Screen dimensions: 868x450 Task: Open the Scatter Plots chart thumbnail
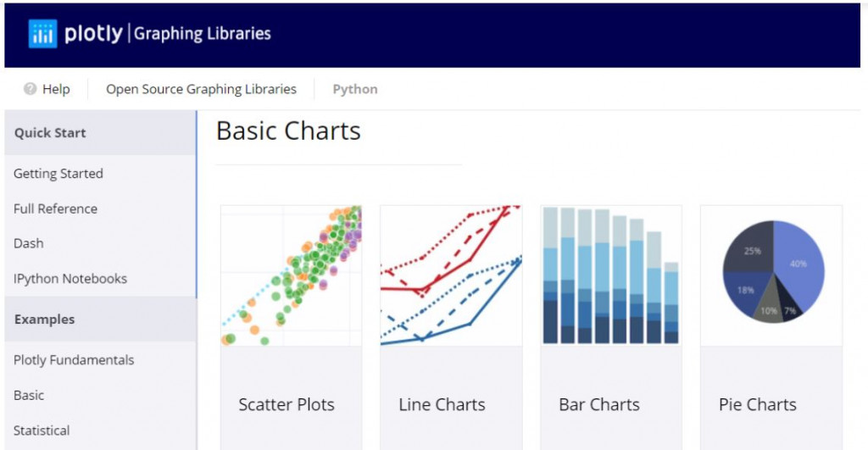pos(291,275)
